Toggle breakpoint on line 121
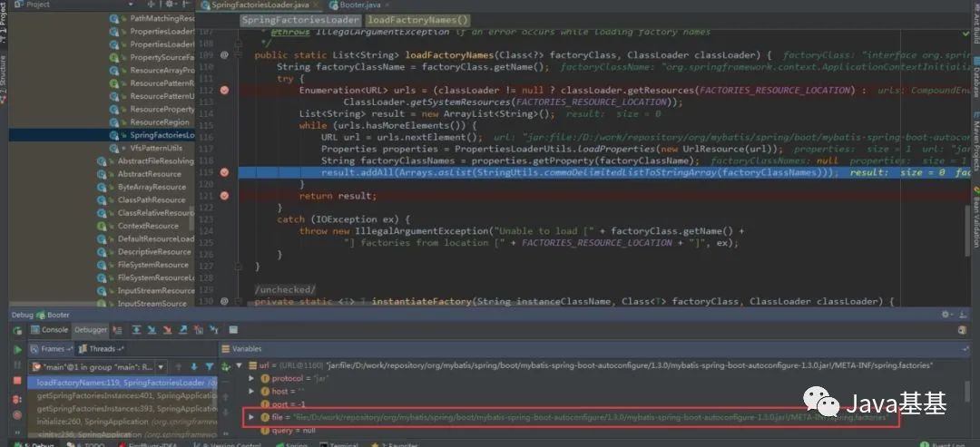This screenshot has width=980, height=447. coord(224,196)
